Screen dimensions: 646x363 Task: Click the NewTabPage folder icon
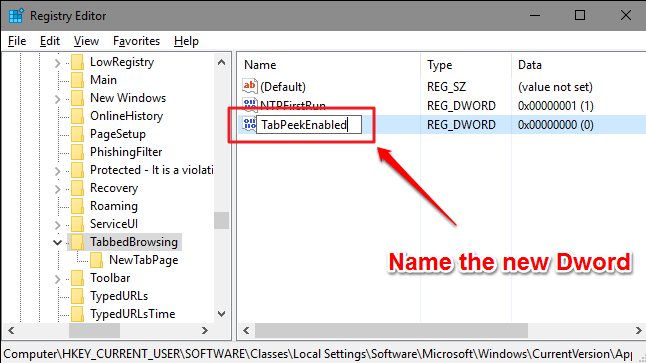[x=96, y=260]
